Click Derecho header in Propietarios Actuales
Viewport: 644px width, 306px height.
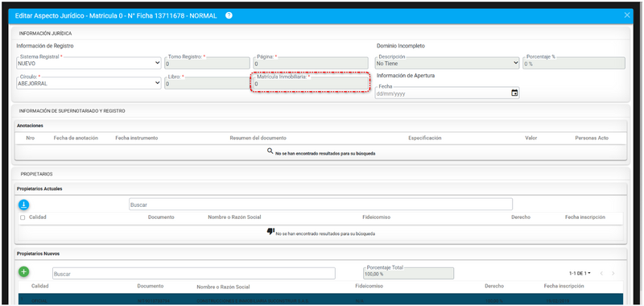coord(521,217)
